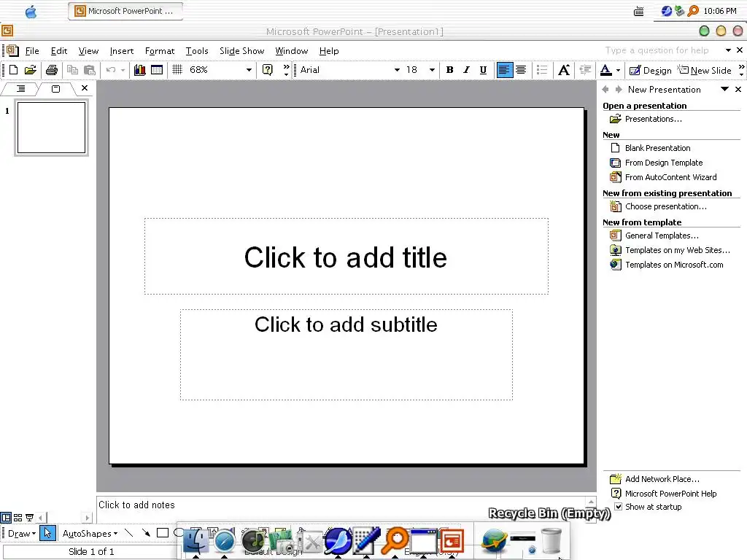Click the subtitle placeholder on the slide
Screen dimensions: 747x560
pos(347,355)
